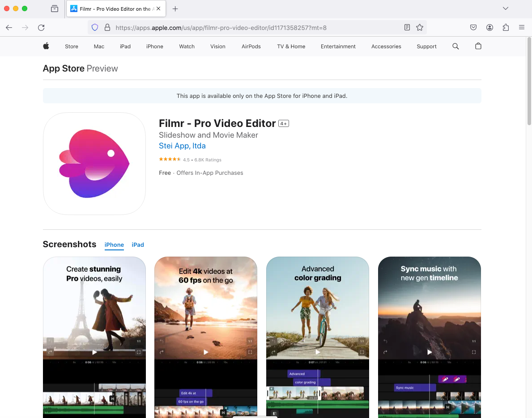Open the Firefox hamburger menu

(x=522, y=27)
